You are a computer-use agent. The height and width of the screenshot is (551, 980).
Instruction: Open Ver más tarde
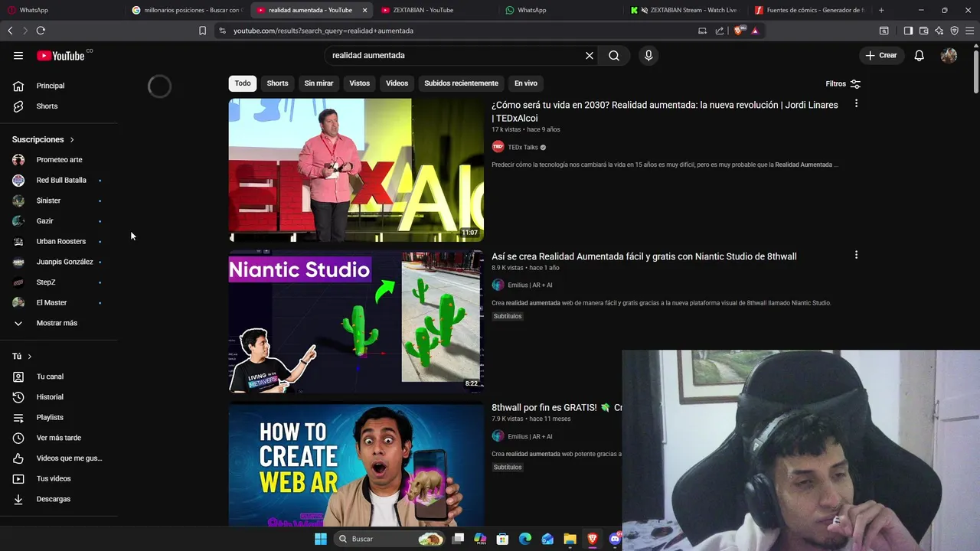(x=59, y=438)
